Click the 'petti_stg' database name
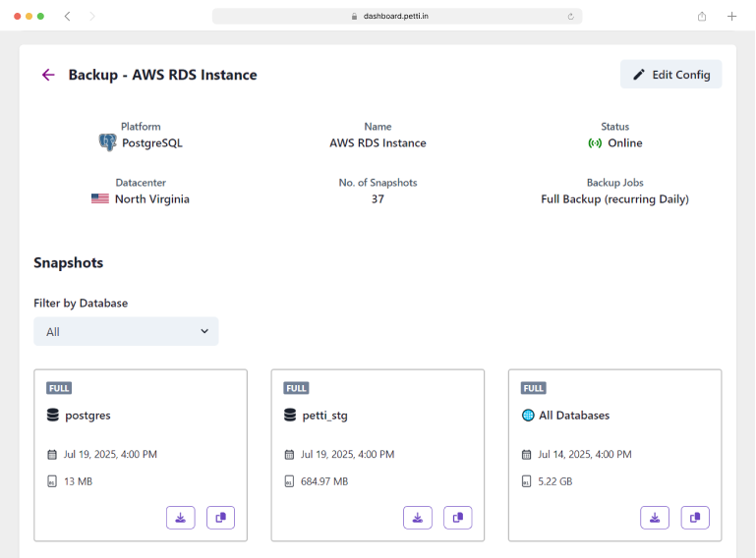Image resolution: width=756 pixels, height=558 pixels. coord(325,416)
